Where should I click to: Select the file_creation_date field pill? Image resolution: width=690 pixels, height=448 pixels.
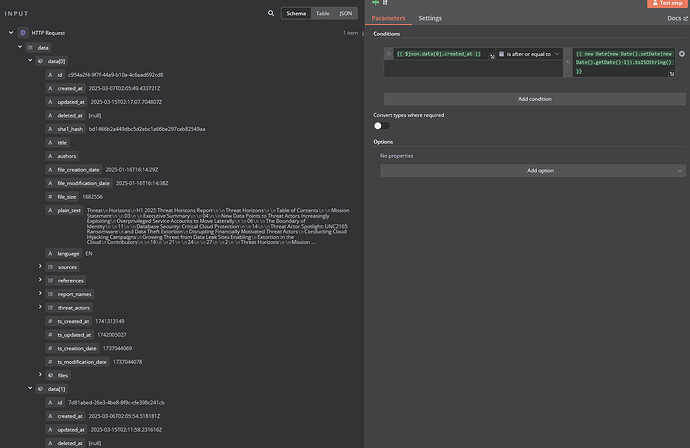pos(74,170)
